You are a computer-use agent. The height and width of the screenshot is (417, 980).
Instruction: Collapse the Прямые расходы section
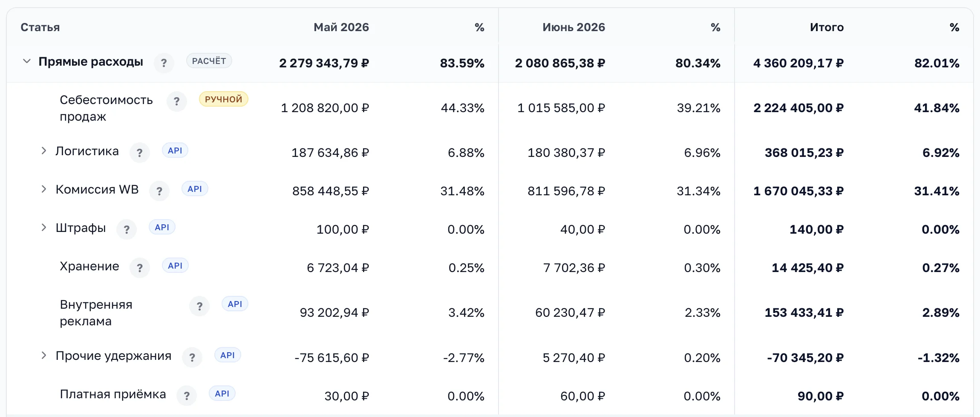[x=26, y=61]
